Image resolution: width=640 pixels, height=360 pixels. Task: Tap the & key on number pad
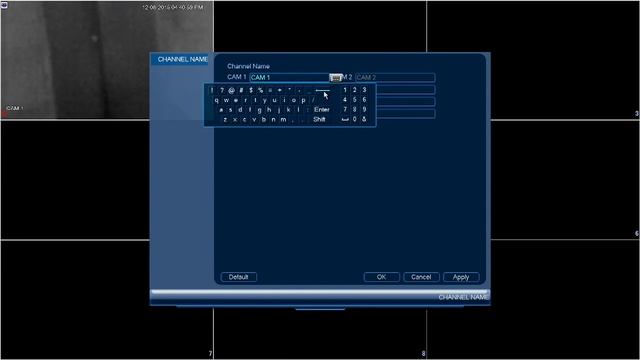click(x=364, y=119)
